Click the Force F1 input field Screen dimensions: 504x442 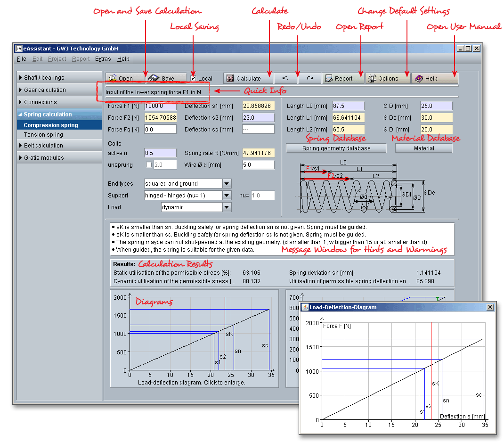point(160,106)
